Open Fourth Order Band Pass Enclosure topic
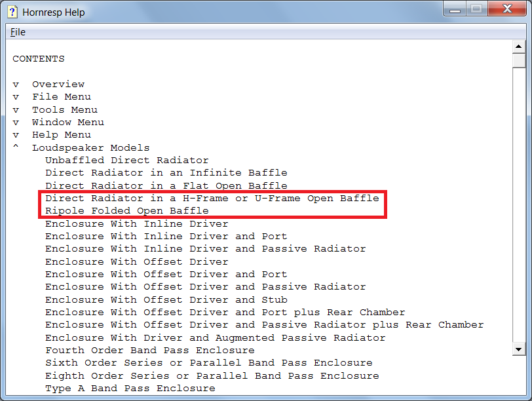This screenshot has height=401, width=532. (150, 350)
